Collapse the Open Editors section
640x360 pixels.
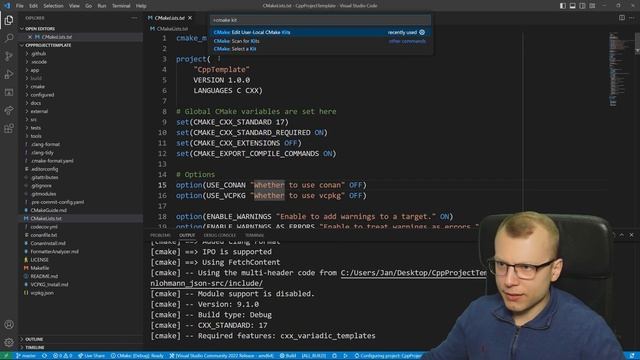coord(81,29)
